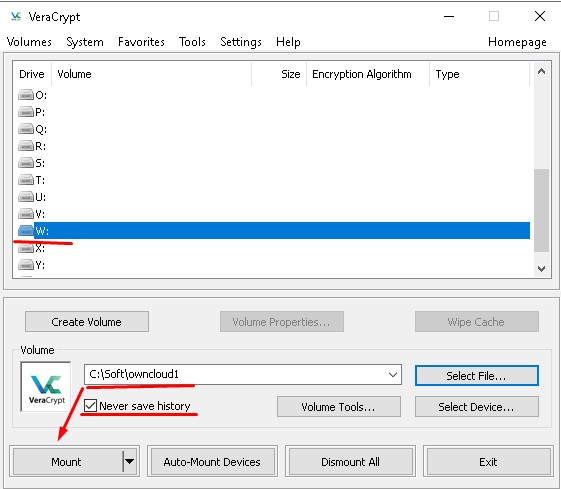Click the highlighted W: drive icon
Viewport: 561px width, 489px height.
tap(26, 231)
